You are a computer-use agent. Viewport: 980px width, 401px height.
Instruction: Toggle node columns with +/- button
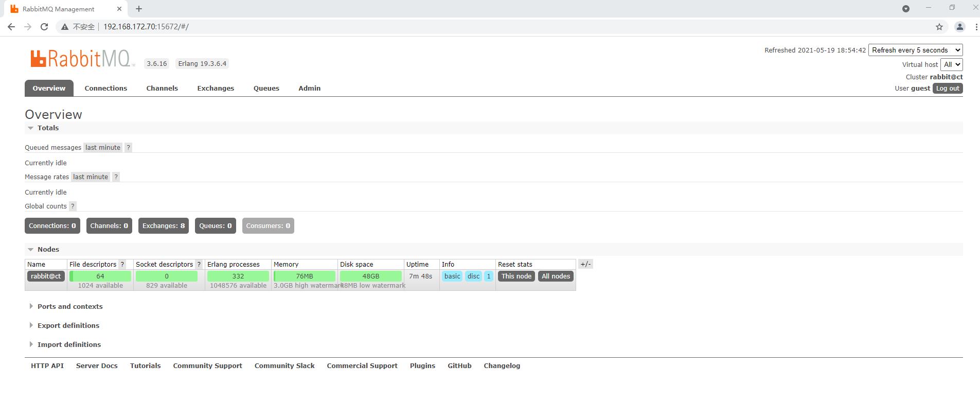585,264
